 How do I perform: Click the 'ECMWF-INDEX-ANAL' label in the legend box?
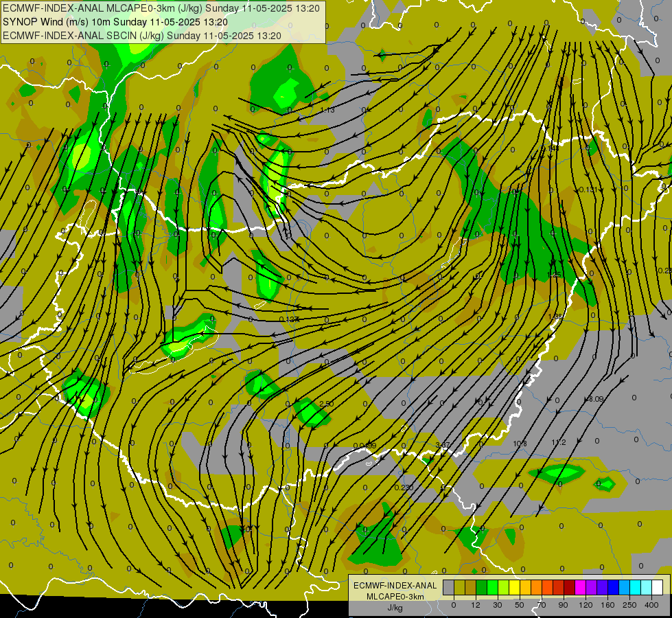point(395,586)
